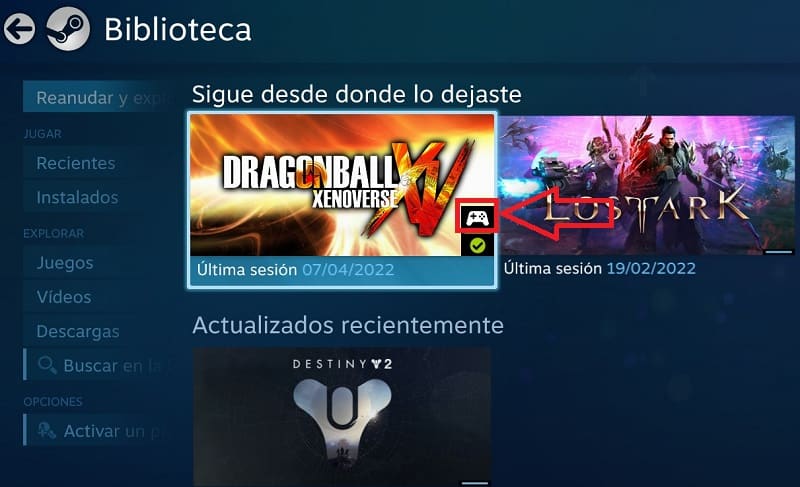
Task: Click the Biblioteca page title
Action: [178, 30]
